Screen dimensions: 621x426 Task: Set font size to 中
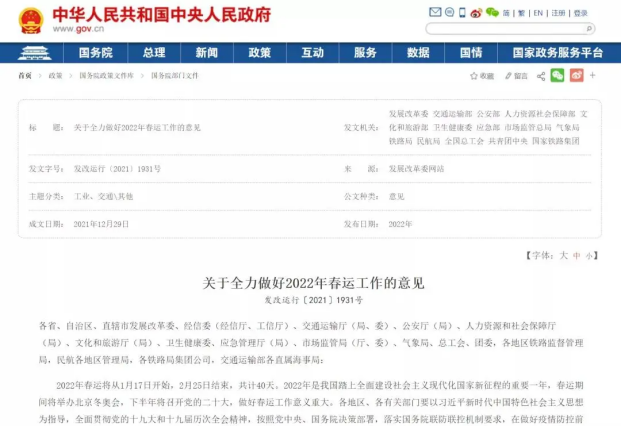pos(577,256)
